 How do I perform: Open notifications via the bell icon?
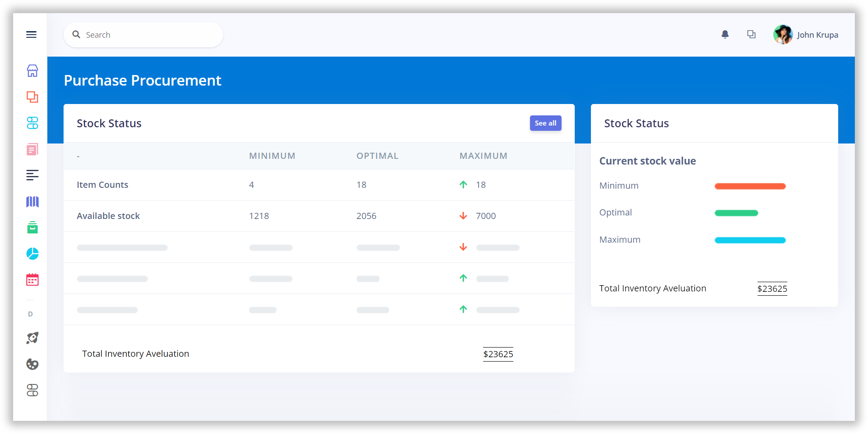coord(725,35)
